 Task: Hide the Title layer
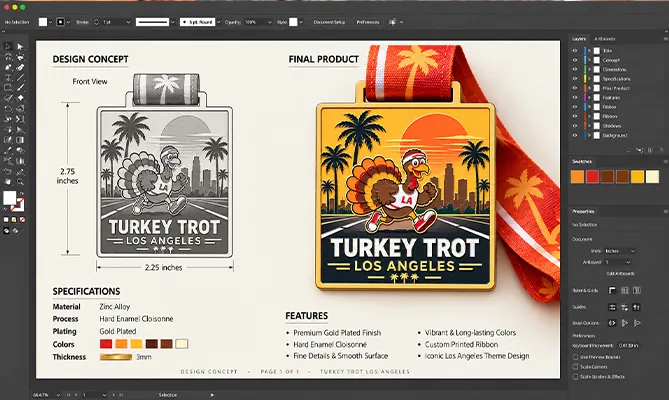coord(575,51)
